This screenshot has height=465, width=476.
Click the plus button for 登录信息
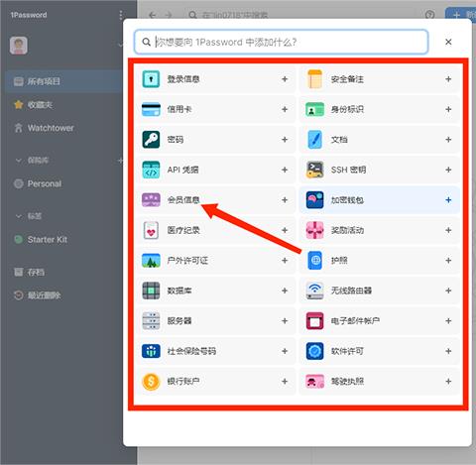[x=285, y=79]
